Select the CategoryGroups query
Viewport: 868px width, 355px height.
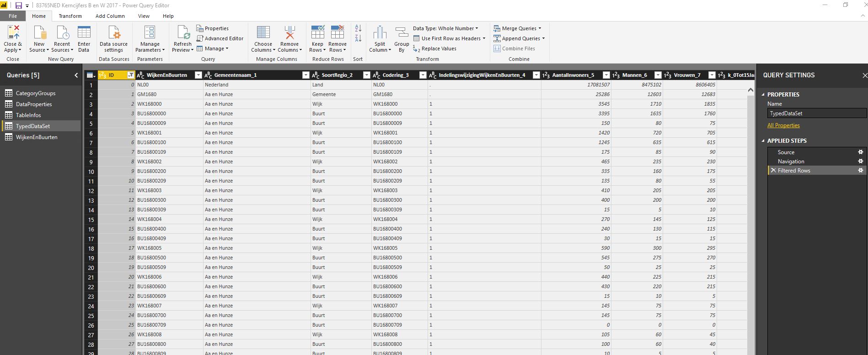pyautogui.click(x=41, y=93)
